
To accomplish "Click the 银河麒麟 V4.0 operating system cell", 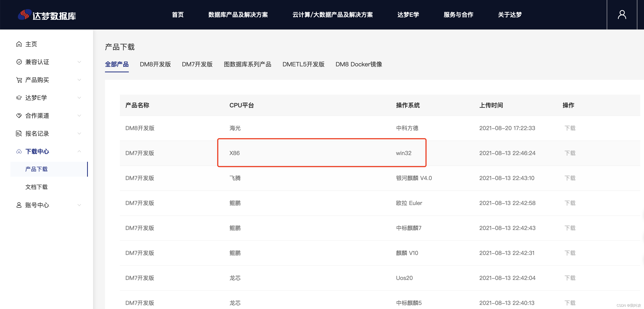I will (x=414, y=178).
